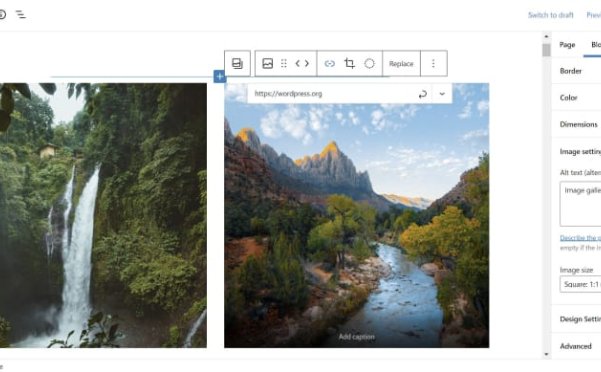Click the Image block type icon
Screen dimensions: 601x372
[x=268, y=63]
